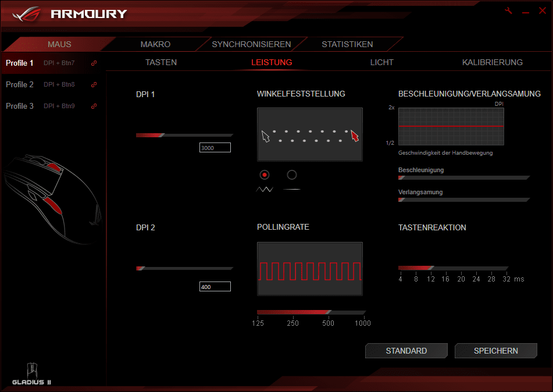
Task: Close the Armoury window
Action: [x=543, y=10]
